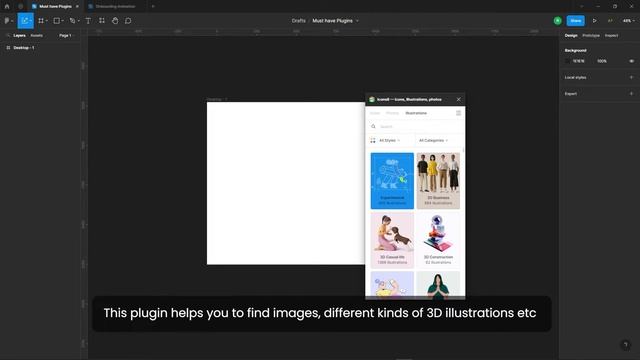Select the Comment tool
640x360 pixels.
click(128, 20)
